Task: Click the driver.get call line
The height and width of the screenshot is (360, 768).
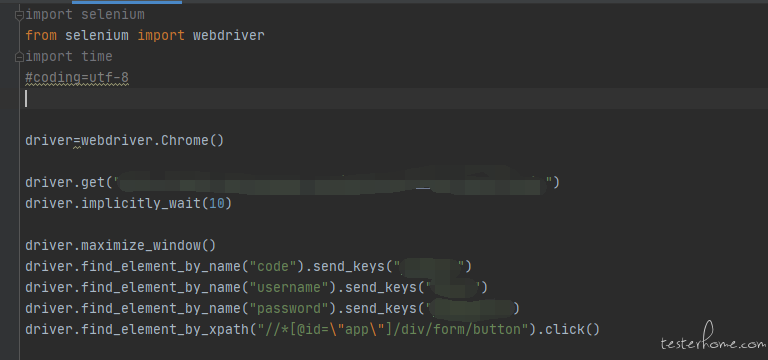Action: pos(292,183)
